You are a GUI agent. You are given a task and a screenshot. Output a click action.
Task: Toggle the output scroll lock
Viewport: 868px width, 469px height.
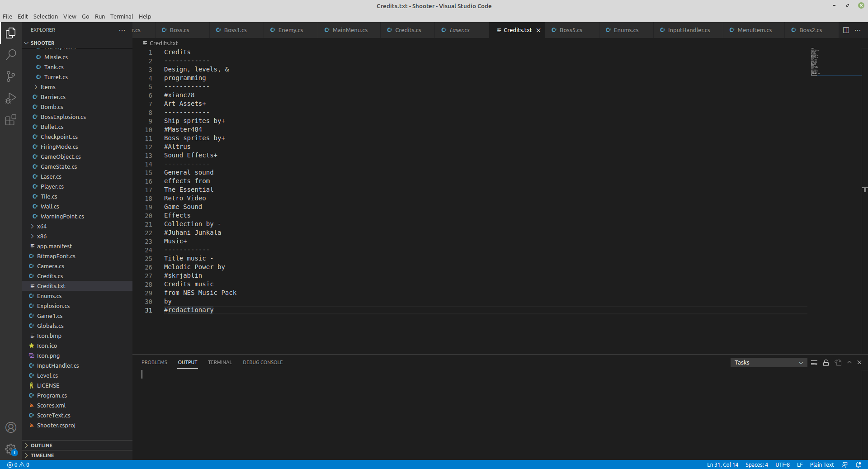point(826,363)
